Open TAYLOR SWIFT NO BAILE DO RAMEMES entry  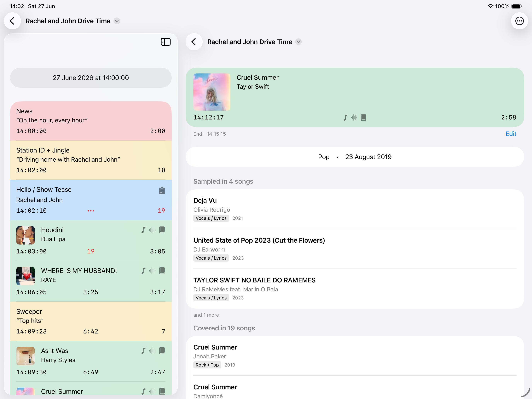(355, 289)
